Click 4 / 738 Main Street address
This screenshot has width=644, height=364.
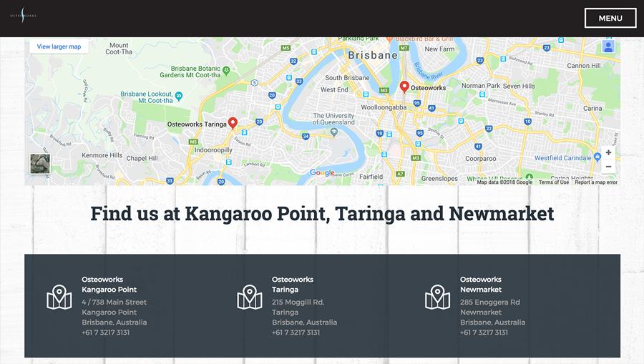[x=114, y=302]
